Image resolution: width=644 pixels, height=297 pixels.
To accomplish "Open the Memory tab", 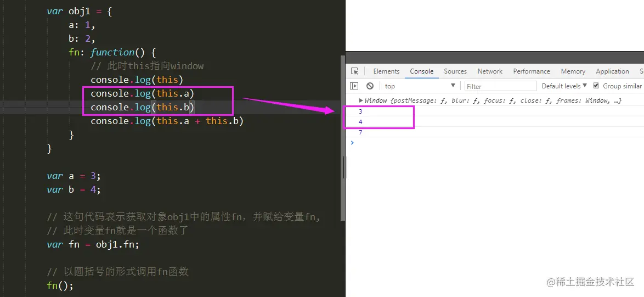I will coord(573,71).
